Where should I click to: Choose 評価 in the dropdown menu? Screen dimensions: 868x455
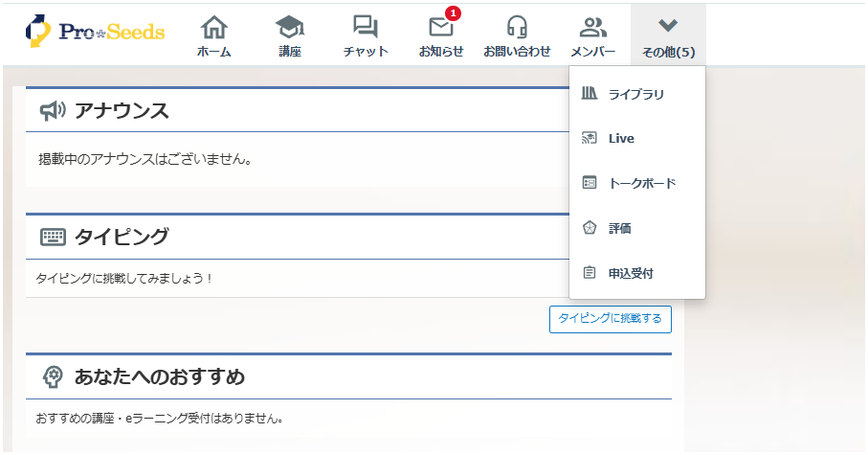click(619, 229)
